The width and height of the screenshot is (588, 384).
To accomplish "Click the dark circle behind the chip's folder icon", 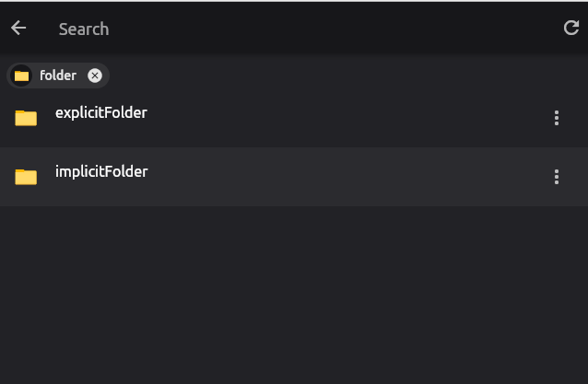I will [x=21, y=76].
